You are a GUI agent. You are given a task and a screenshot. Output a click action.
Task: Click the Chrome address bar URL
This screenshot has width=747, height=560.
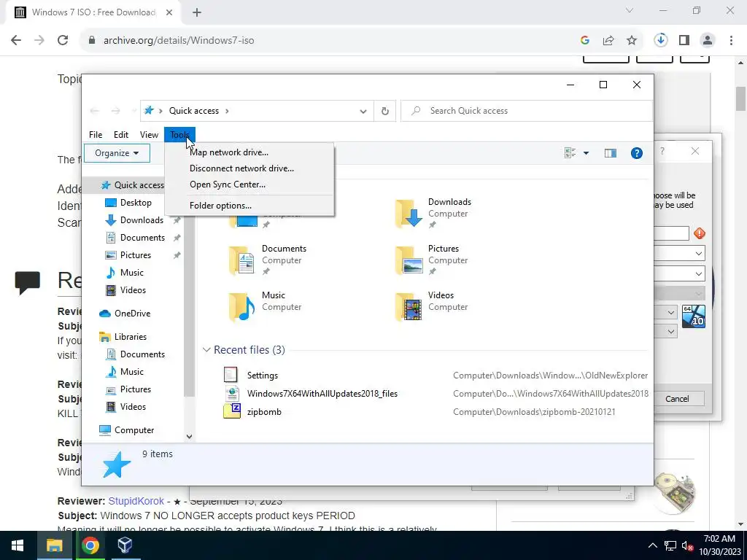[x=179, y=41]
